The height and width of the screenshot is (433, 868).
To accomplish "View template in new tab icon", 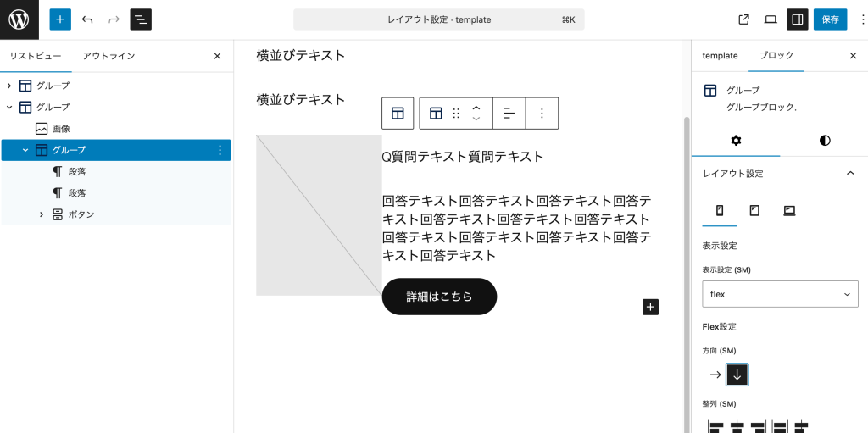I will 744,19.
